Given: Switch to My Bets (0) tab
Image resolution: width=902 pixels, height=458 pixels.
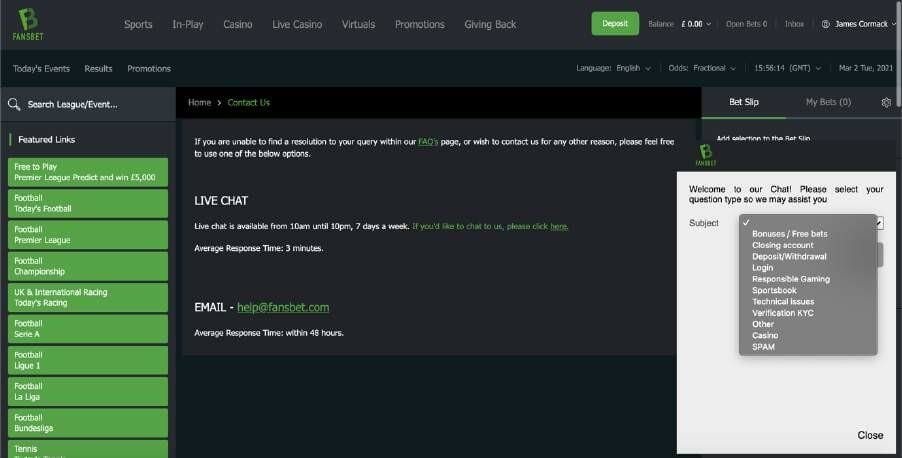Looking at the screenshot, I should [828, 102].
